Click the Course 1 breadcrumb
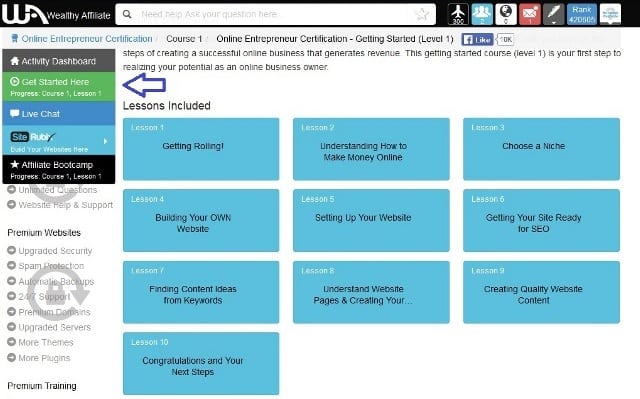640x399 pixels. coord(184,39)
